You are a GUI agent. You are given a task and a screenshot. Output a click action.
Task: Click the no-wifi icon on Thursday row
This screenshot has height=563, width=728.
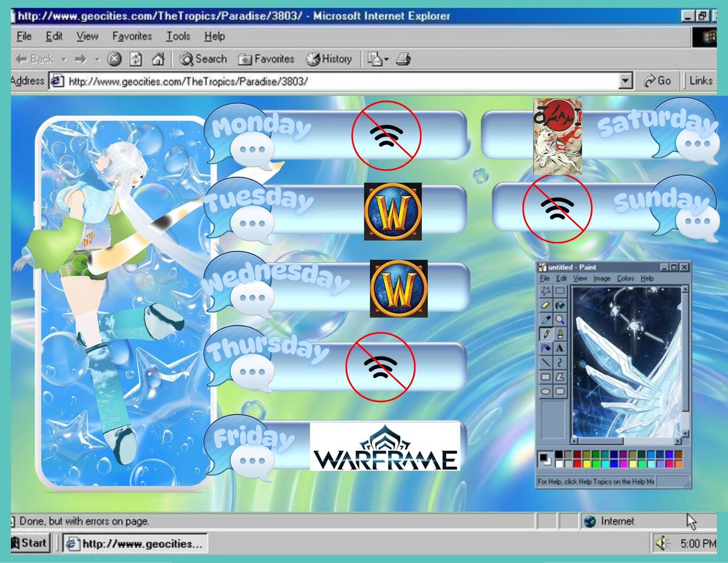tap(380, 366)
